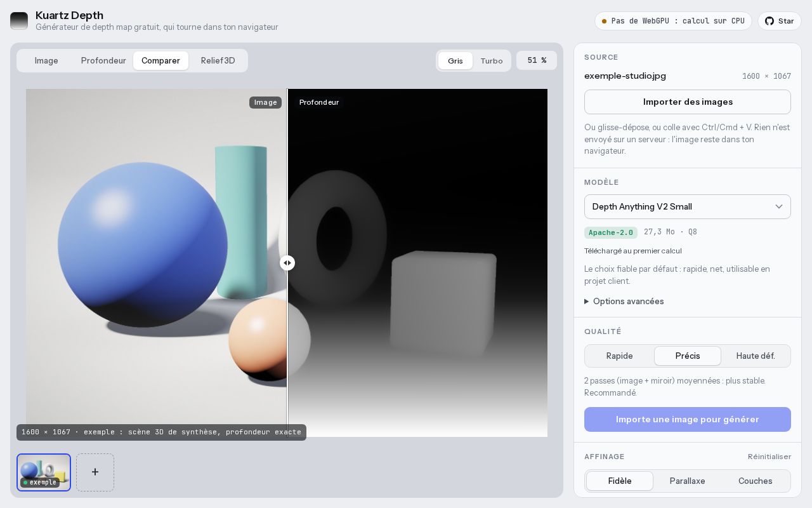Expand Options avancées

click(624, 301)
